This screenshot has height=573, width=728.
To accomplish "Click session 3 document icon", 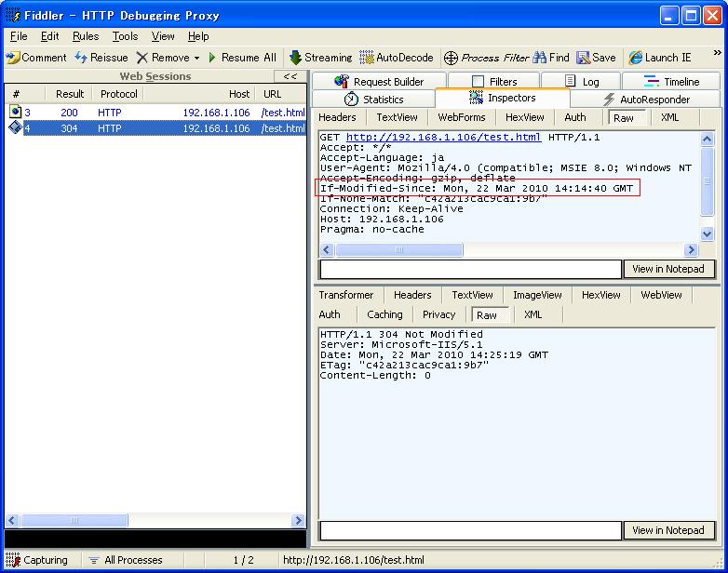I will pyautogui.click(x=15, y=112).
